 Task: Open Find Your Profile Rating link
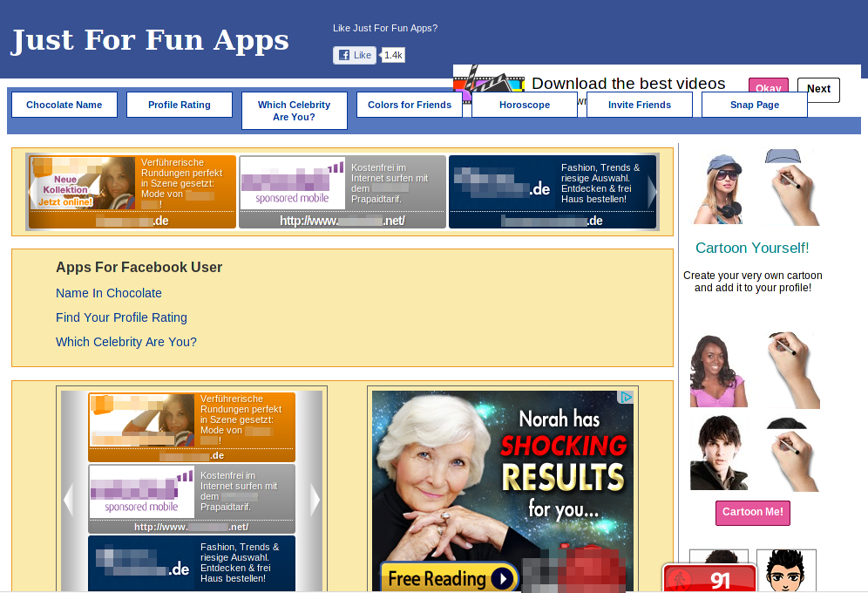pyautogui.click(x=121, y=317)
